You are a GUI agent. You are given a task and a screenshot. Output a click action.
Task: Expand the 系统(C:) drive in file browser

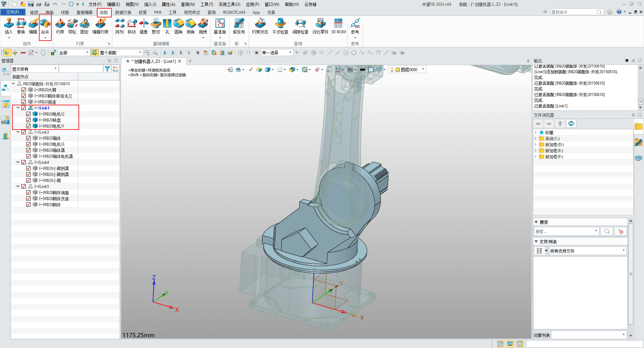536,138
